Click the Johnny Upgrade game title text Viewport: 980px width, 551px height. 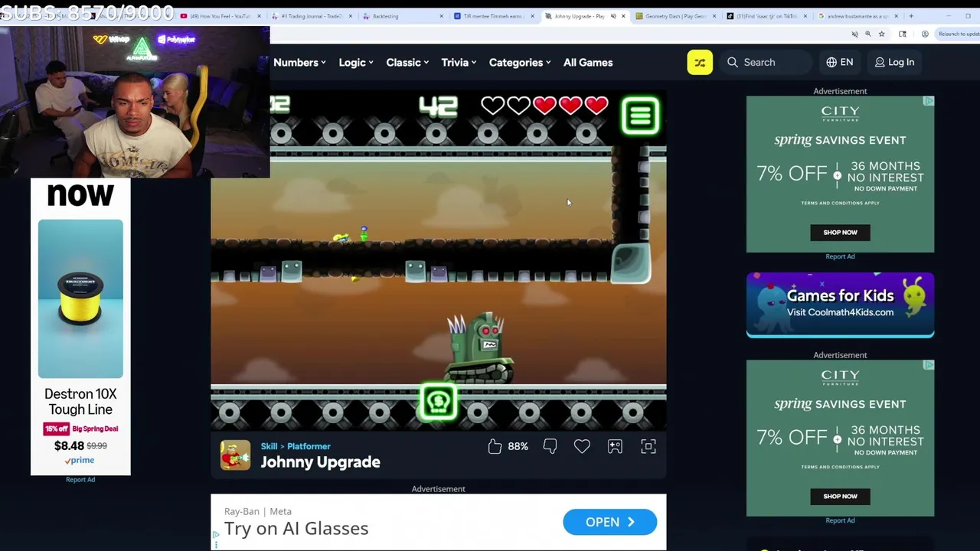[x=320, y=461]
